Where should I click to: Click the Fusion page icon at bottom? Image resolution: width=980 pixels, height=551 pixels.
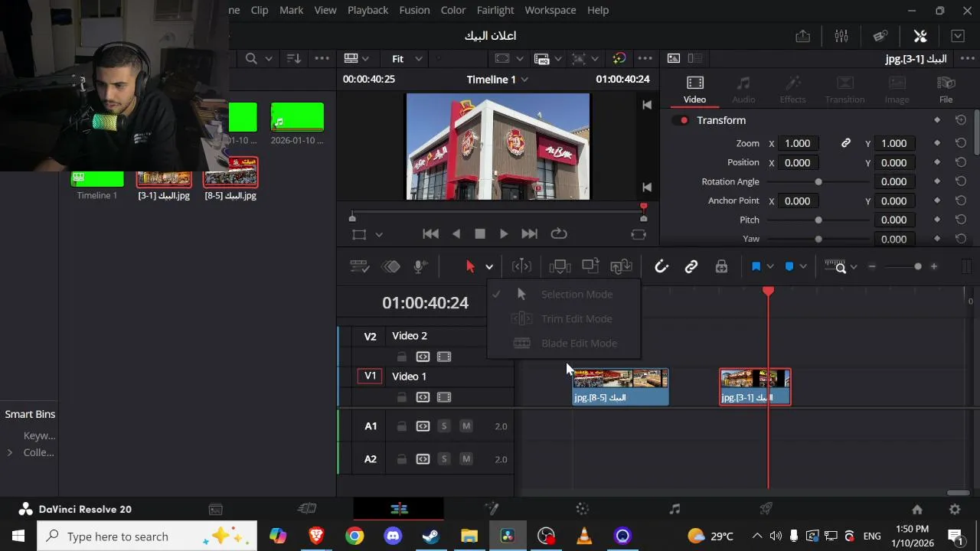(492, 509)
